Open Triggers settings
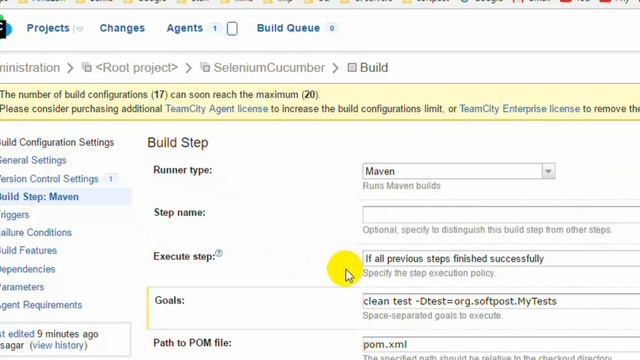The height and width of the screenshot is (360, 640). (14, 215)
